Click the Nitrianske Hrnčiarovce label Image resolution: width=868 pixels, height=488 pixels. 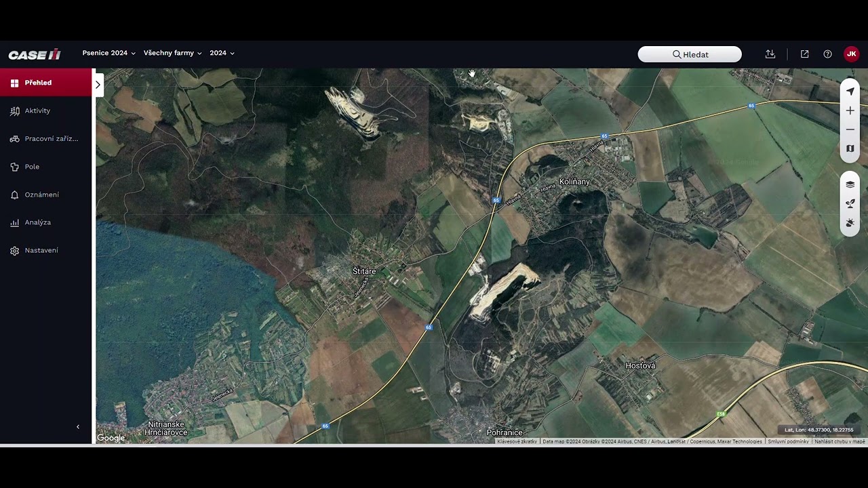[x=166, y=428]
